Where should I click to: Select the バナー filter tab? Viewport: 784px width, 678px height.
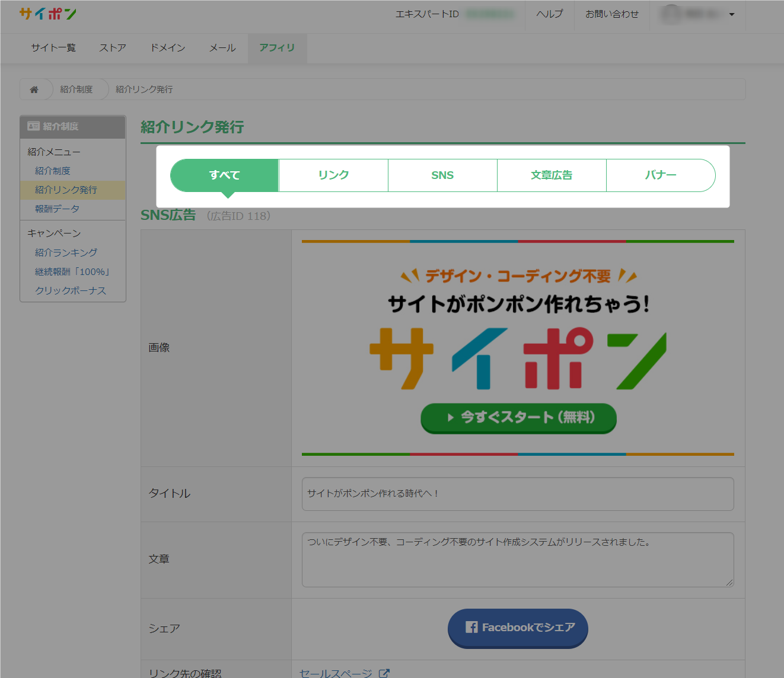coord(661,175)
